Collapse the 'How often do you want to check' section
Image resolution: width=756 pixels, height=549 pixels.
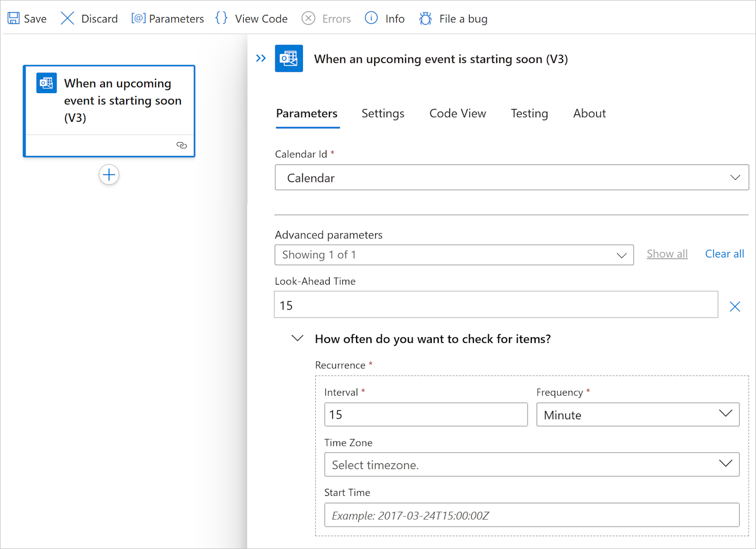point(298,339)
